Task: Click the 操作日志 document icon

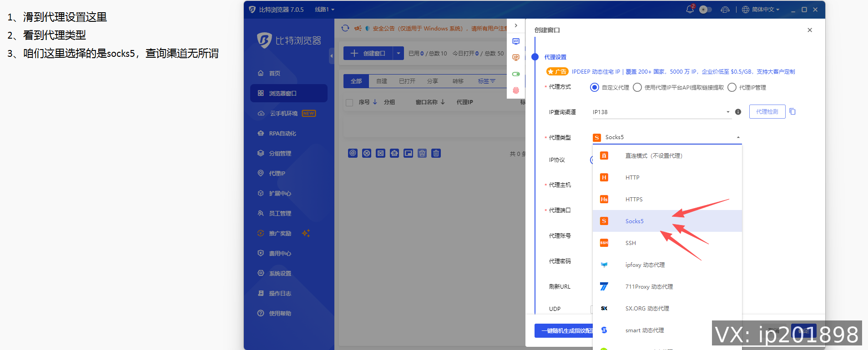Action: (x=261, y=293)
